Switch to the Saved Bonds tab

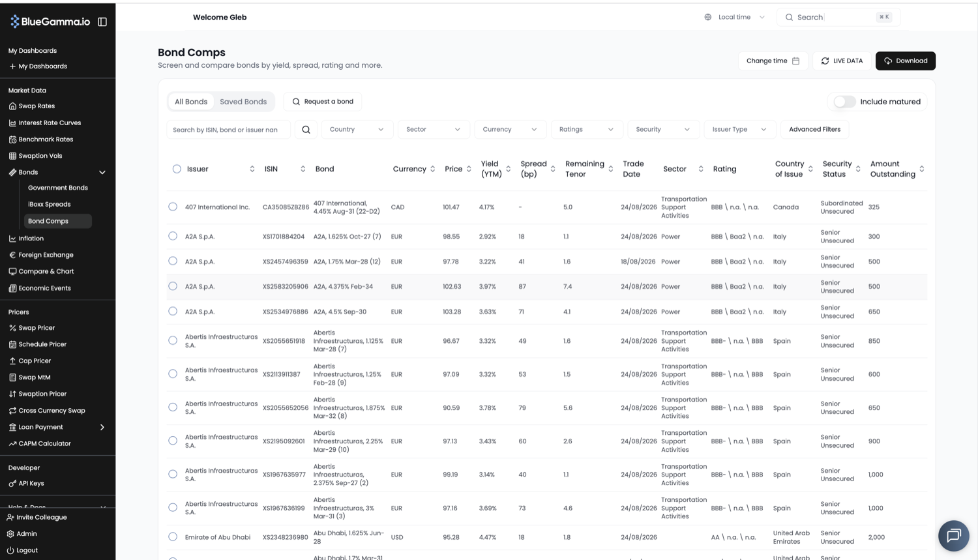[x=243, y=102]
